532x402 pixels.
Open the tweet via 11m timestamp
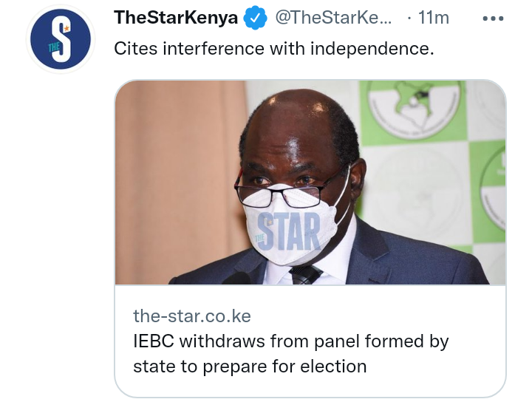[x=433, y=18]
